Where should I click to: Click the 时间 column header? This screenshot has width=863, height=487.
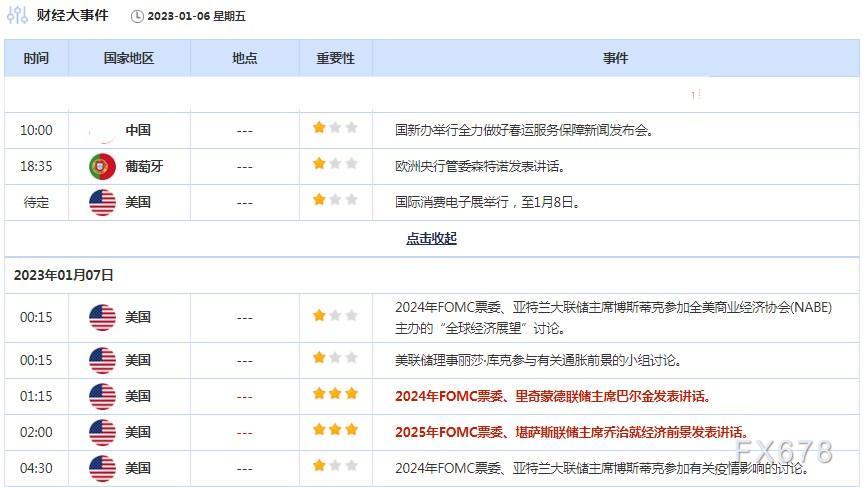36,58
